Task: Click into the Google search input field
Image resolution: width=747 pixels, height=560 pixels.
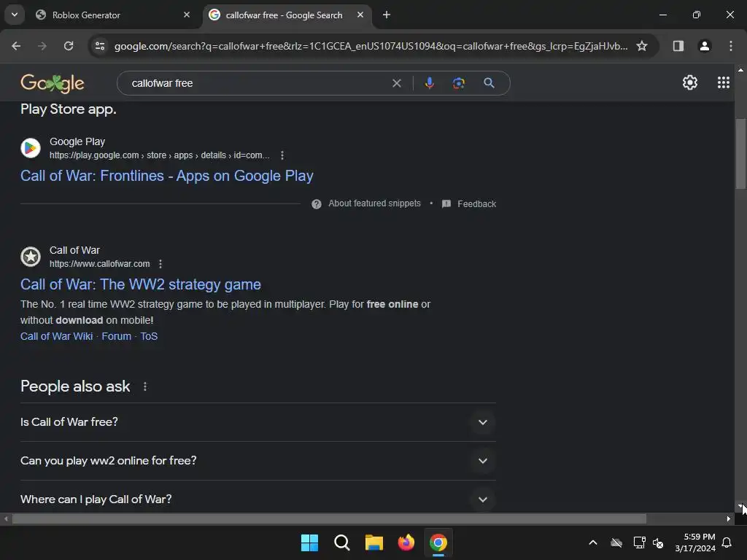Action: 258,83
